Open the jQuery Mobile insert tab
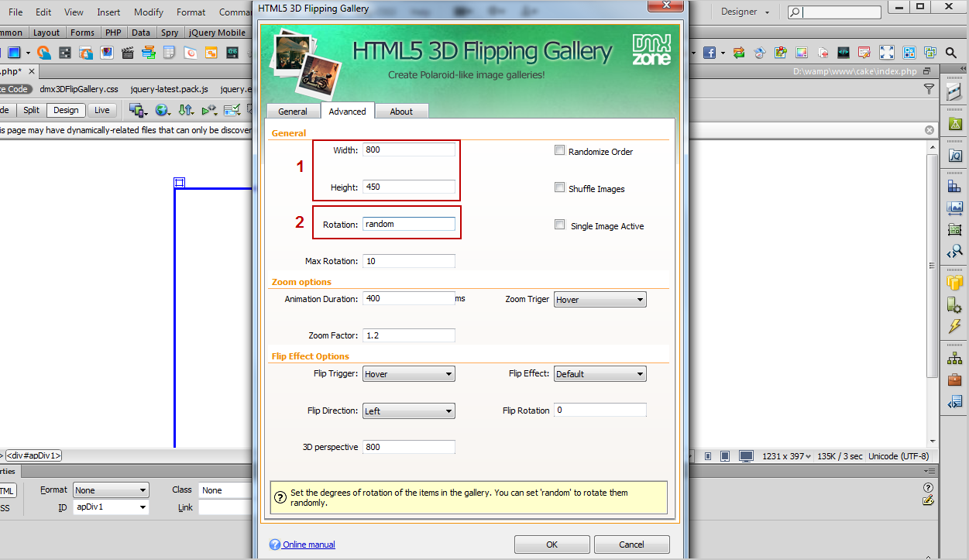Screen dimensions: 969x560 coord(217,33)
